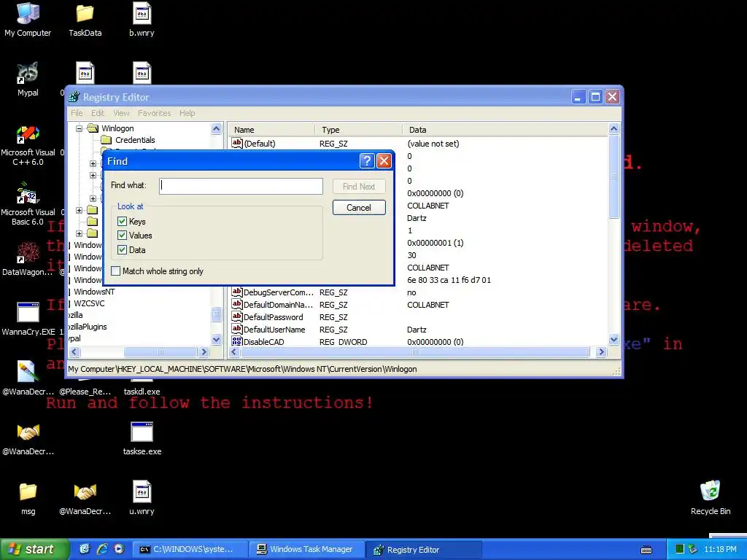747x560 pixels.
Task: Open Microsoft Visual Basic 6.0 shortcut
Action: click(28, 205)
